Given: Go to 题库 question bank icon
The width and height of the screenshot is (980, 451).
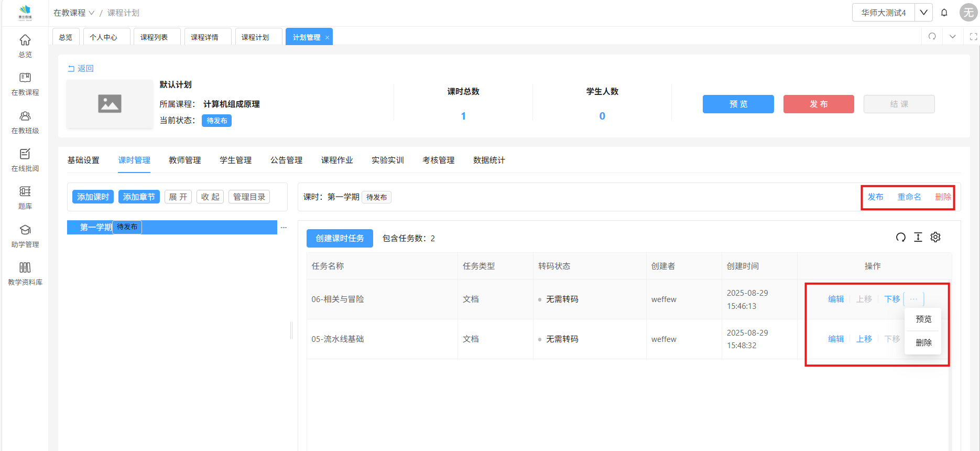Looking at the screenshot, I should 25,192.
